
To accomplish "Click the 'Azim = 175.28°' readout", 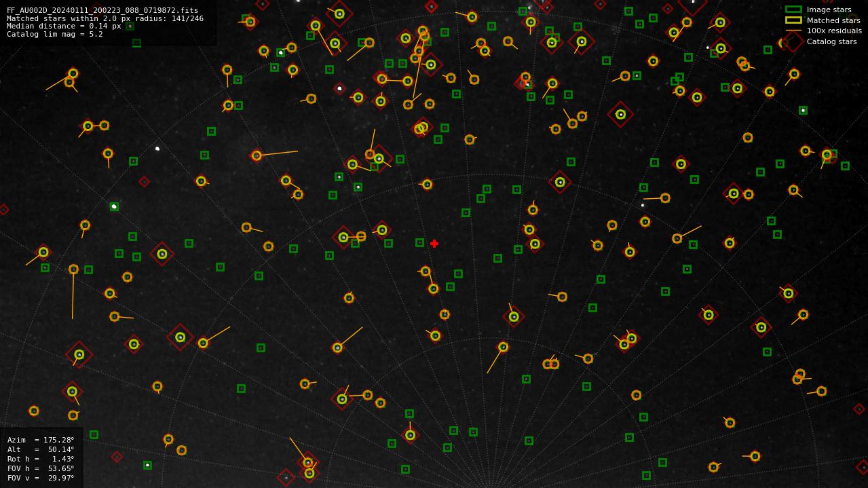I will pyautogui.click(x=41, y=440).
